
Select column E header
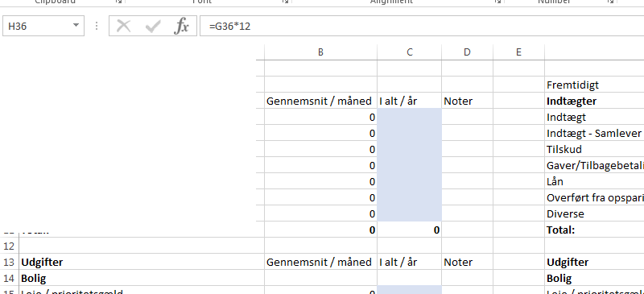(x=518, y=52)
